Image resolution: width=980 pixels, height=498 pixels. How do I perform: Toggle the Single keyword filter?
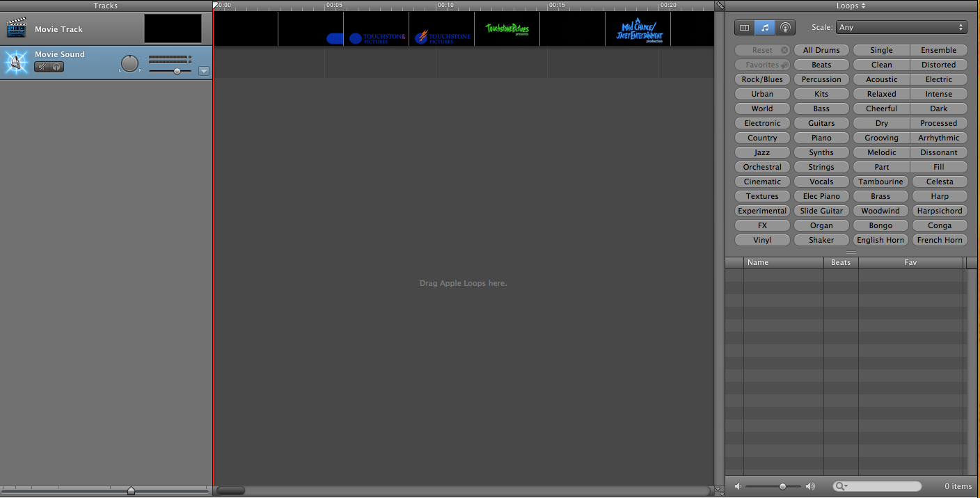pyautogui.click(x=881, y=50)
